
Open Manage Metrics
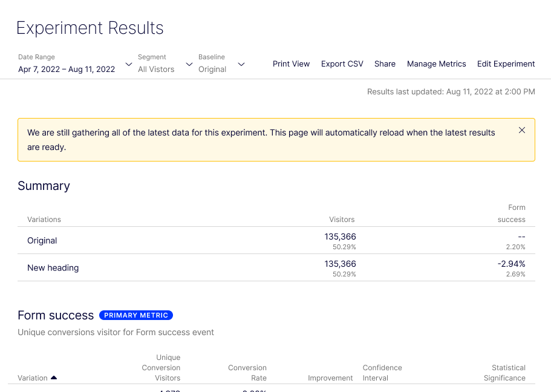(x=436, y=64)
